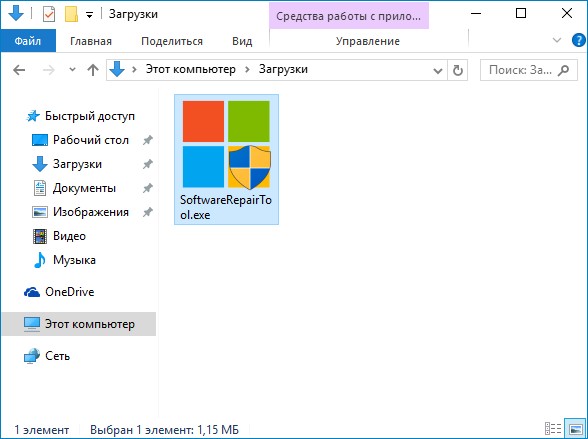Click the Выбран 1 элемент: 1,15 МБ status
The width and height of the screenshot is (588, 439).
164,430
